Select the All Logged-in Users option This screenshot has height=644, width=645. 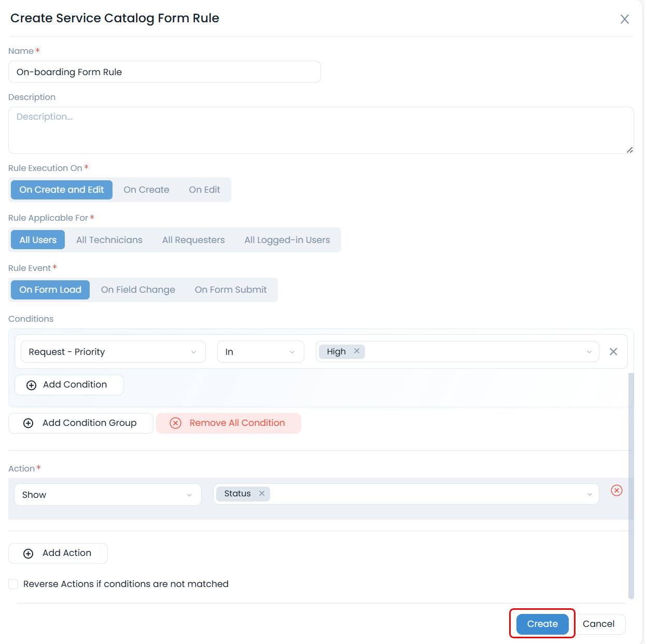point(287,239)
